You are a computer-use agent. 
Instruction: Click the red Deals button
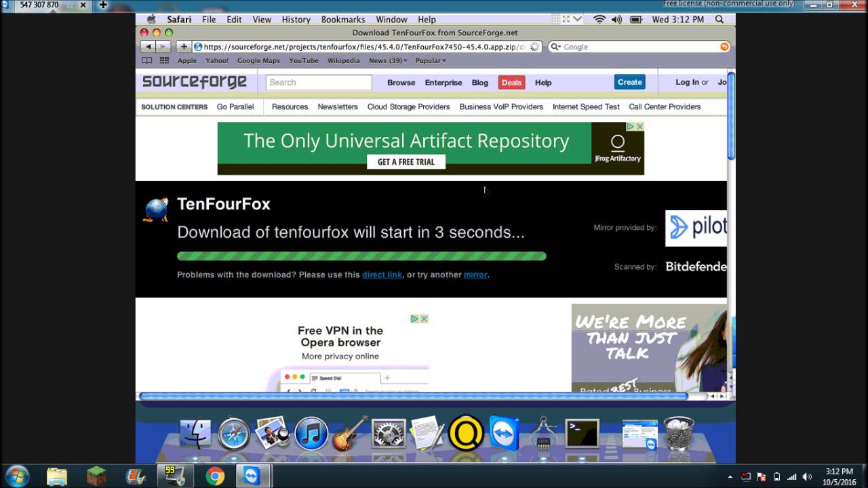pos(511,83)
